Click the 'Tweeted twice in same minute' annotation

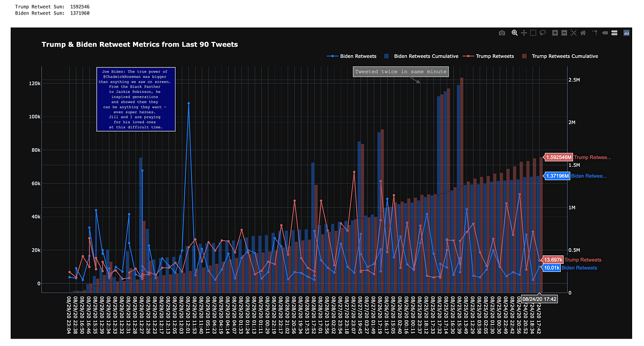(400, 71)
